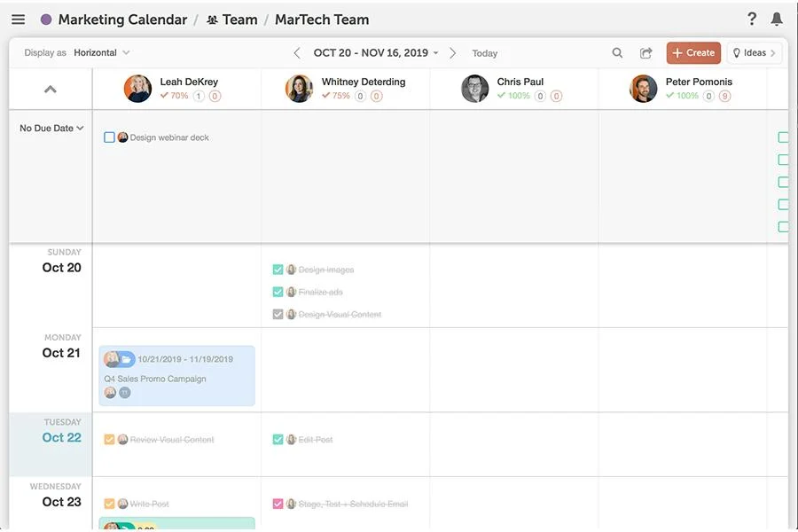Viewport: 798px width, 532px height.
Task: Click the purple Marketing Calendar dot
Action: [x=46, y=20]
